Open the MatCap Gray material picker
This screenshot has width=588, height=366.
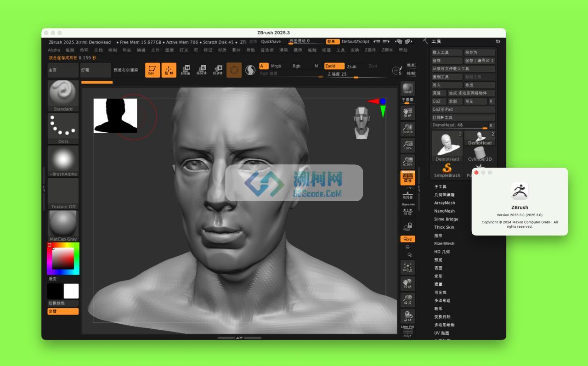tap(63, 226)
